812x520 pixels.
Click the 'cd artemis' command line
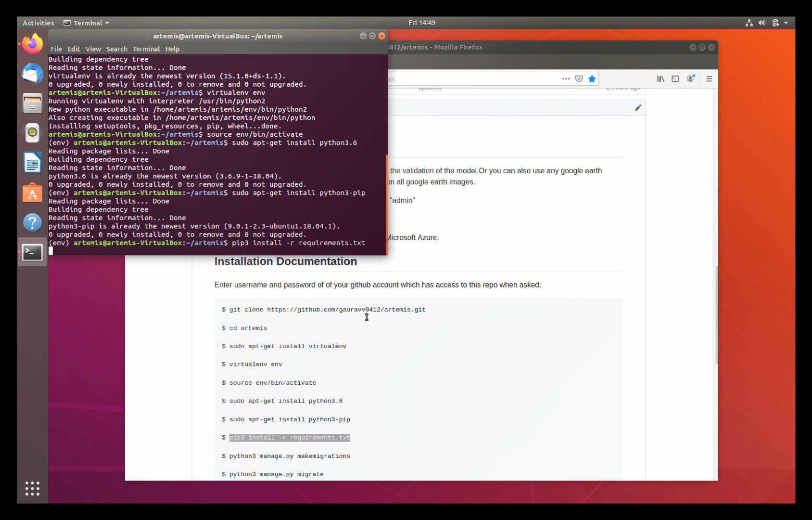pyautogui.click(x=248, y=328)
